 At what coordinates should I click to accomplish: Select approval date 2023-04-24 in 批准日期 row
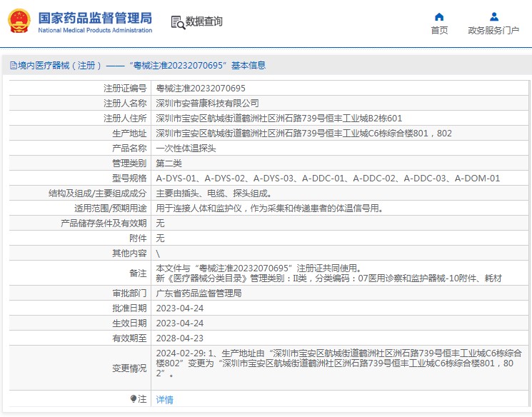[179, 308]
